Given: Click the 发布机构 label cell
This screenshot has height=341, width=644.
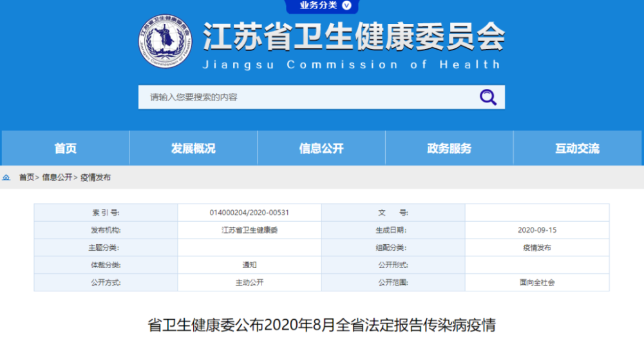Looking at the screenshot, I should pos(106,230).
